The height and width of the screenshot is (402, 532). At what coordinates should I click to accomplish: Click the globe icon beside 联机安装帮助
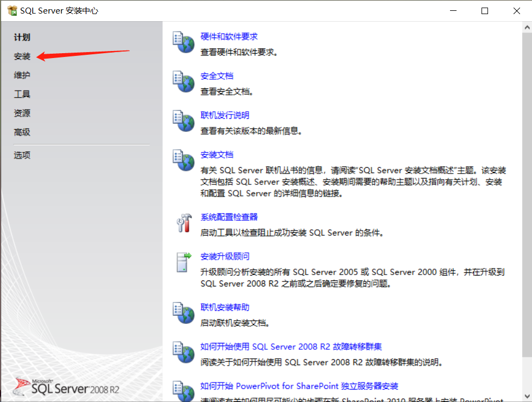[183, 313]
